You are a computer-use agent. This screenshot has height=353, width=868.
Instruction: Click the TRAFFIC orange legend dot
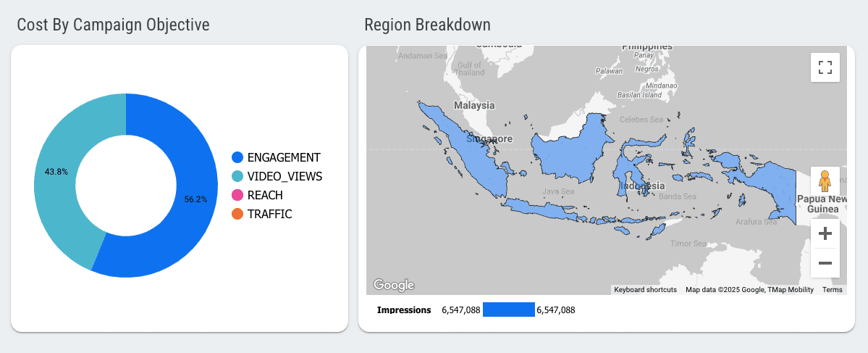point(237,214)
